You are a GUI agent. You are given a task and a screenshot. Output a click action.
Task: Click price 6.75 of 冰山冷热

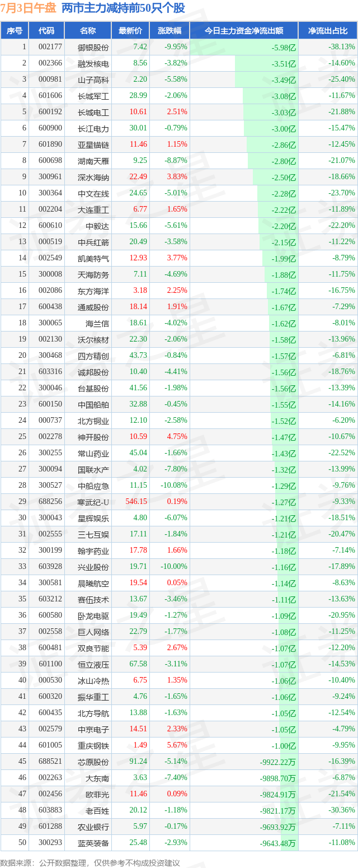click(x=140, y=680)
